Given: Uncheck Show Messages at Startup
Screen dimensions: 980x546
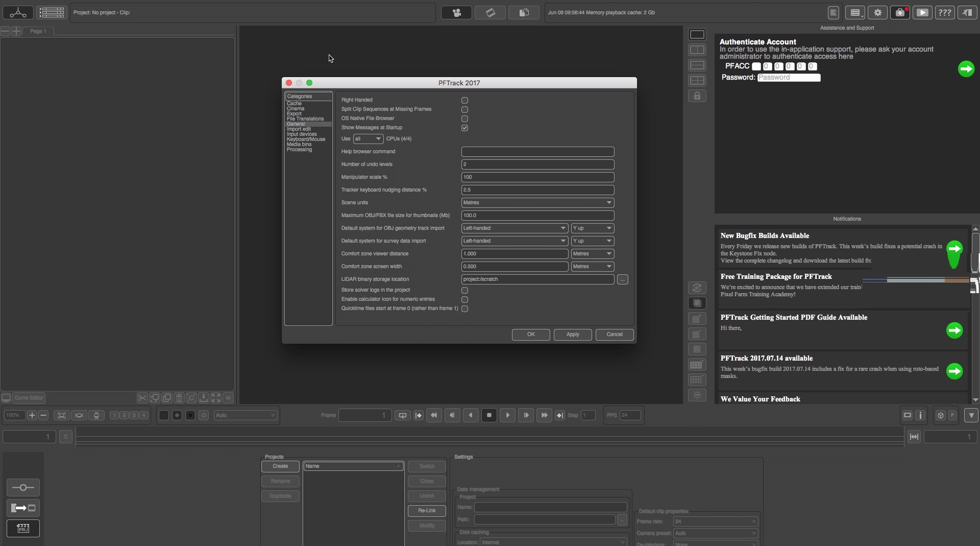Looking at the screenshot, I should 464,128.
